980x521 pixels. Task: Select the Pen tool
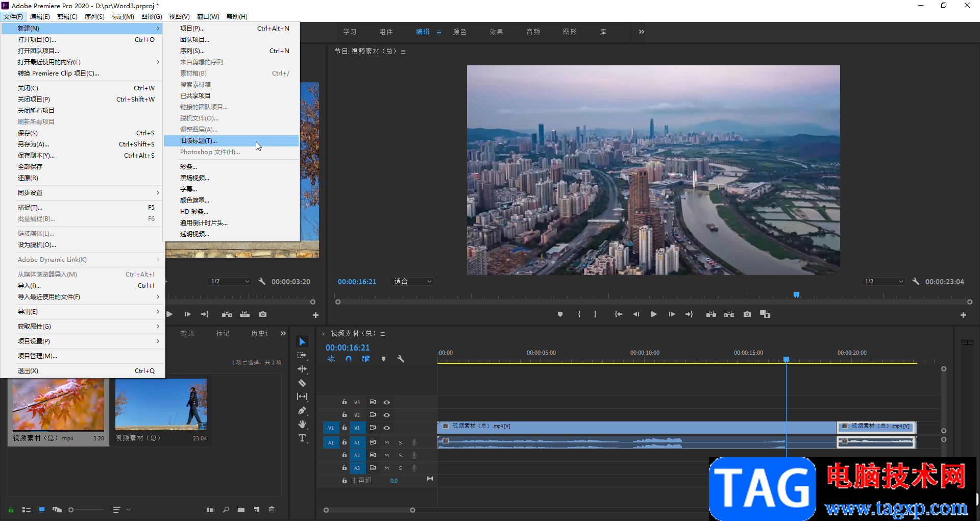pyautogui.click(x=302, y=410)
